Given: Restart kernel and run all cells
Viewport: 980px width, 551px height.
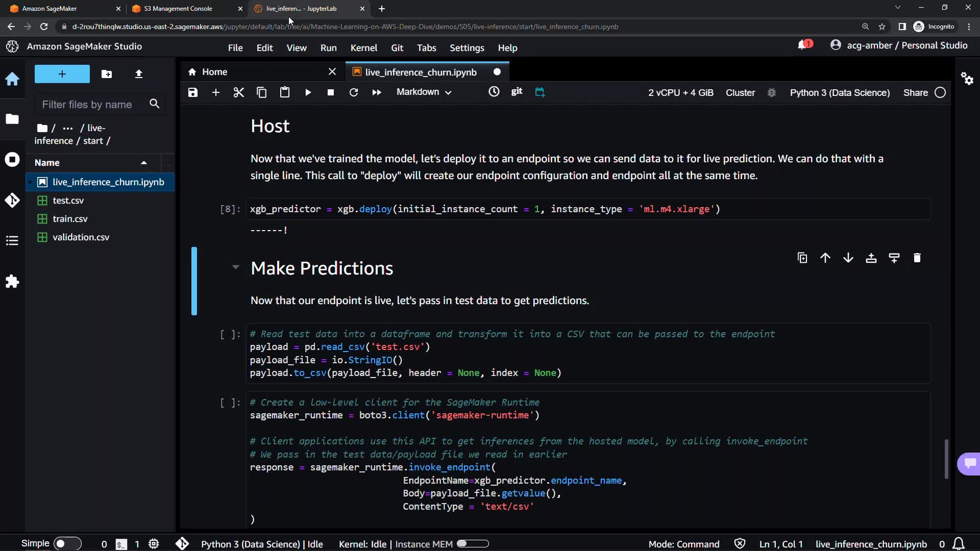Looking at the screenshot, I should [x=376, y=92].
